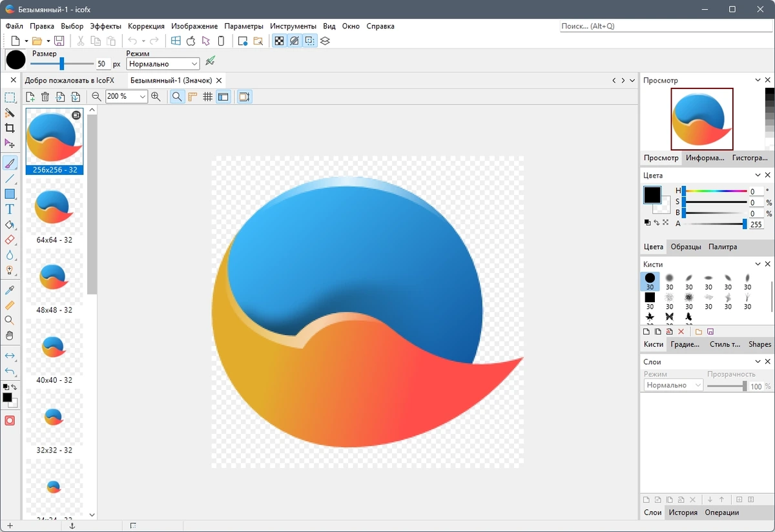
Task: Click the Save floppy disk icon
Action: (x=59, y=41)
